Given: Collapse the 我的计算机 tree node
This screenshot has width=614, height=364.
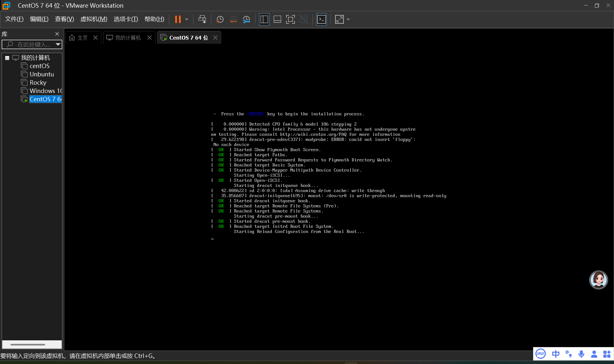Looking at the screenshot, I should pyautogui.click(x=7, y=58).
